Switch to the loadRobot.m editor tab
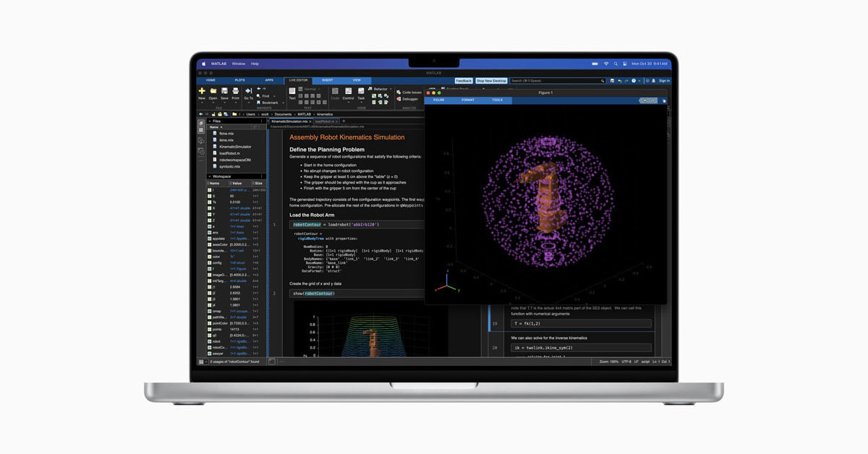Viewport: 868px width, 454px height. (325, 121)
